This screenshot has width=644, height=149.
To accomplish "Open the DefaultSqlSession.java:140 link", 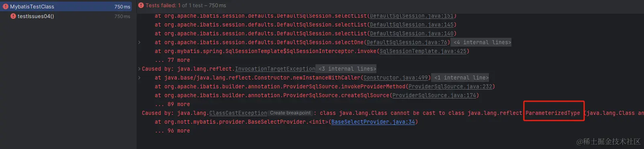I will tap(411, 33).
